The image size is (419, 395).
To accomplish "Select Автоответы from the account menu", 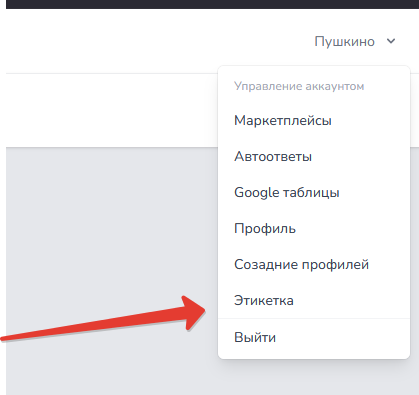I will tap(314, 157).
